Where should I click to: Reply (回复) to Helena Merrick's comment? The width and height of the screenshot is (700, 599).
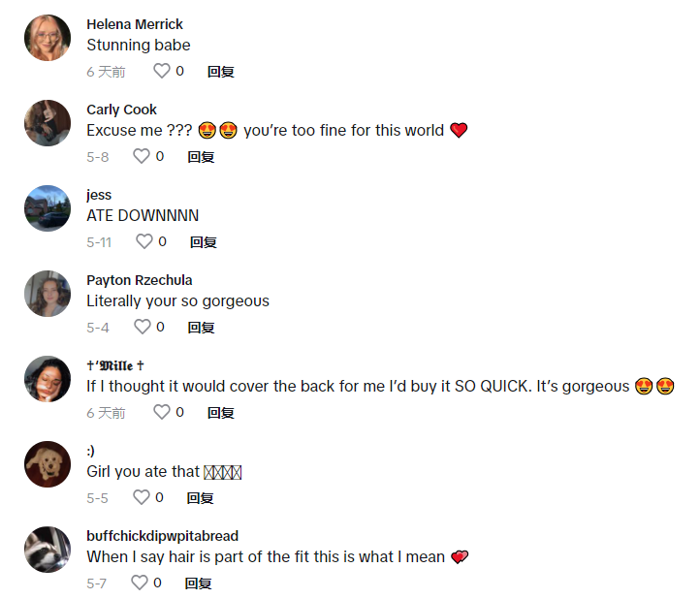coord(220,72)
